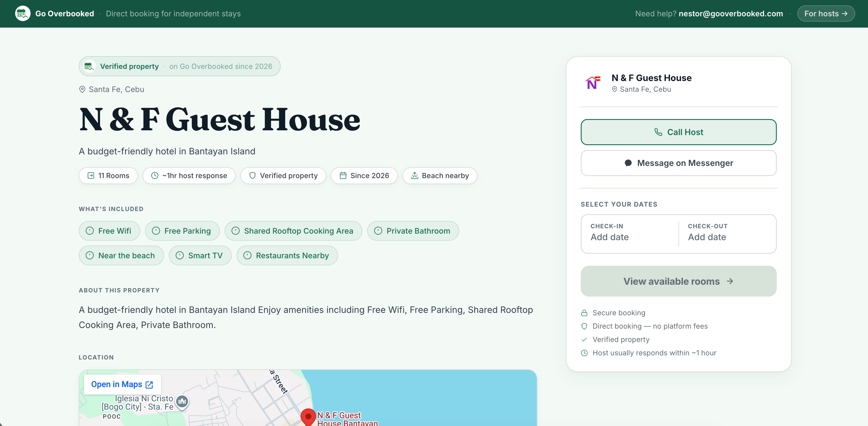868x426 pixels.
Task: Click the shield icon beside Direct booking
Action: tap(584, 326)
